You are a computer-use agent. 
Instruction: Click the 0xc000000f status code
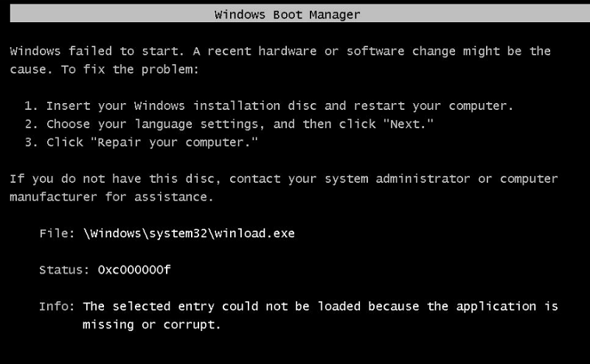(x=134, y=270)
